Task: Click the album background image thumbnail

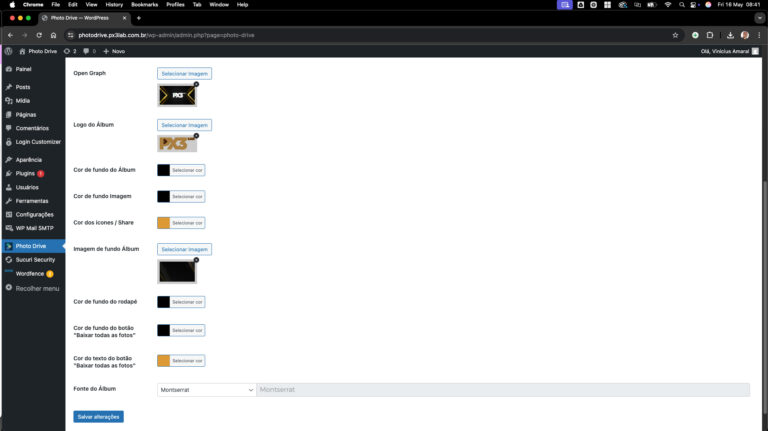Action: coord(177,272)
